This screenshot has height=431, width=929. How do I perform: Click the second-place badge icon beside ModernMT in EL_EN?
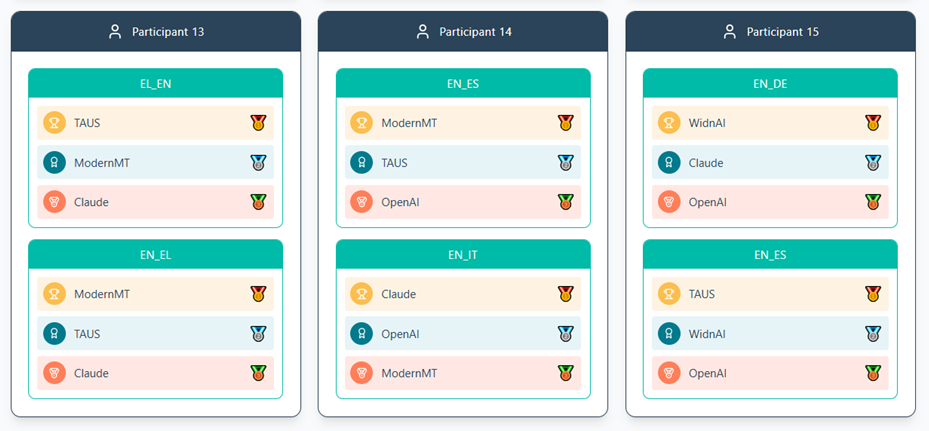click(54, 163)
